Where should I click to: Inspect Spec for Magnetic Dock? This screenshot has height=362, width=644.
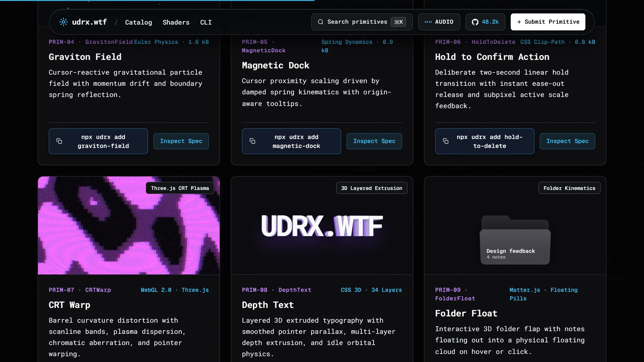374,141
